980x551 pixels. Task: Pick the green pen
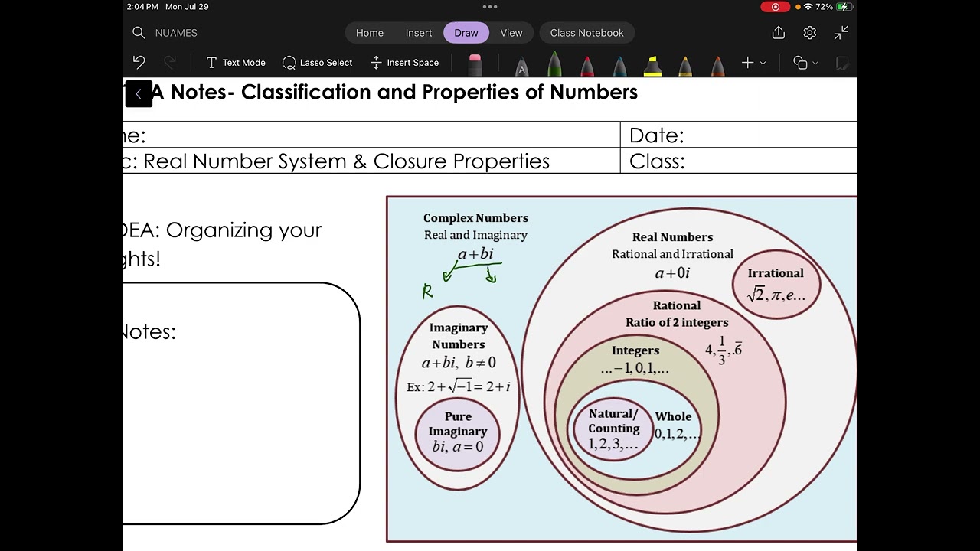(x=554, y=65)
